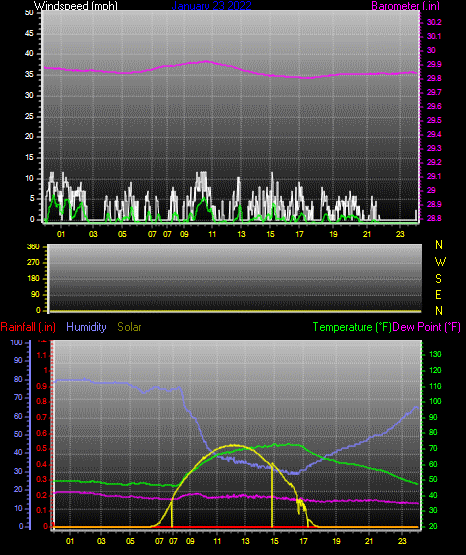466x555 pixels.
Task: Click windspeed axis value 45
Action: [x=29, y=34]
